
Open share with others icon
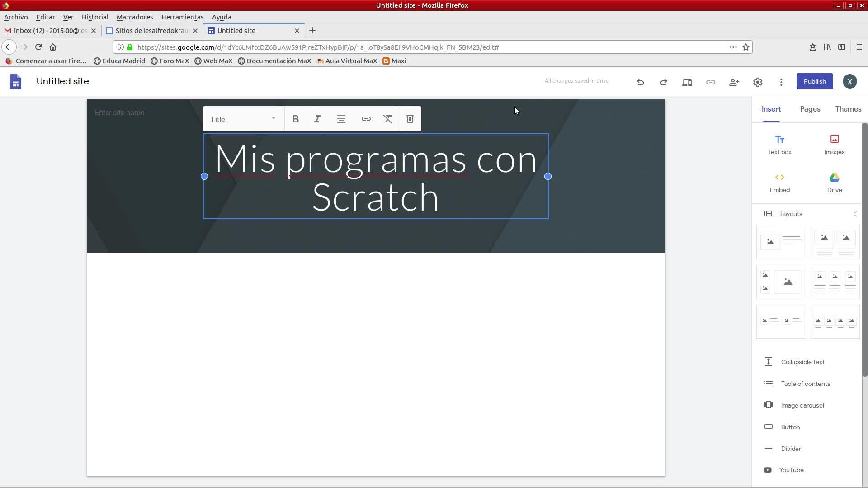click(x=734, y=82)
